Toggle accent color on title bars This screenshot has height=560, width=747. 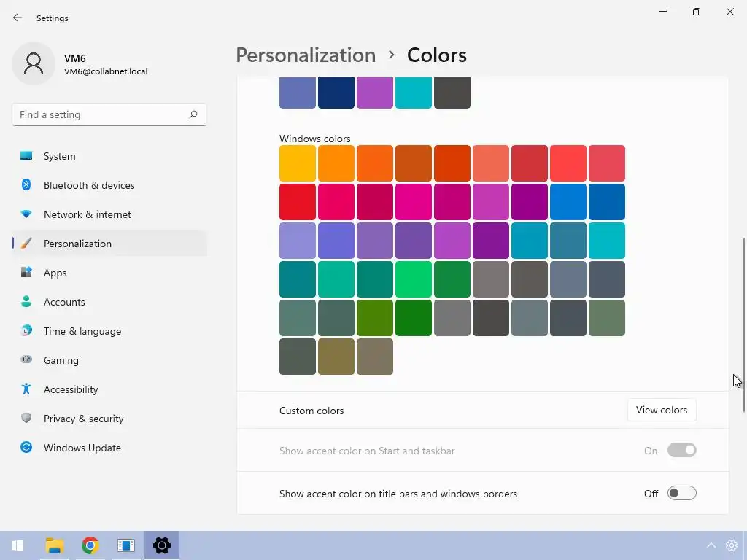(x=682, y=494)
